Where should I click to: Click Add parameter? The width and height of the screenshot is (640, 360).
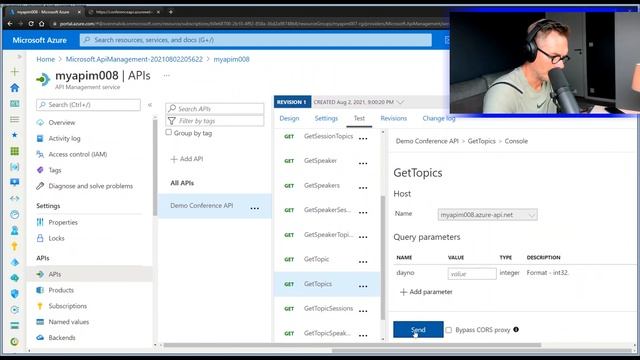click(x=426, y=292)
